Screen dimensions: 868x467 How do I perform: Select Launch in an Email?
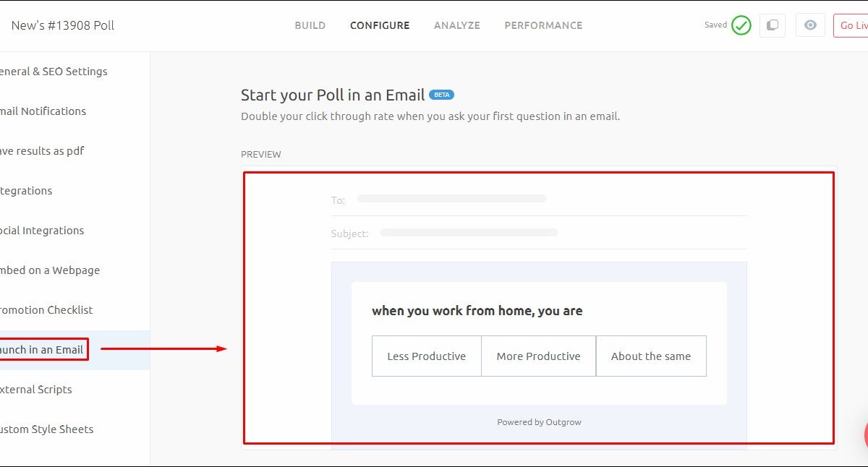coord(42,350)
